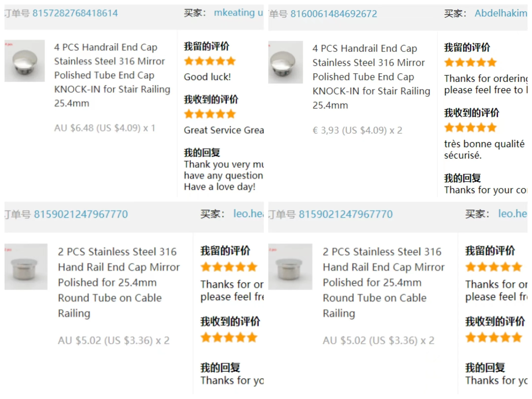532x399 pixels.
Task: Click the "Great Service" received review text
Action: click(224, 130)
